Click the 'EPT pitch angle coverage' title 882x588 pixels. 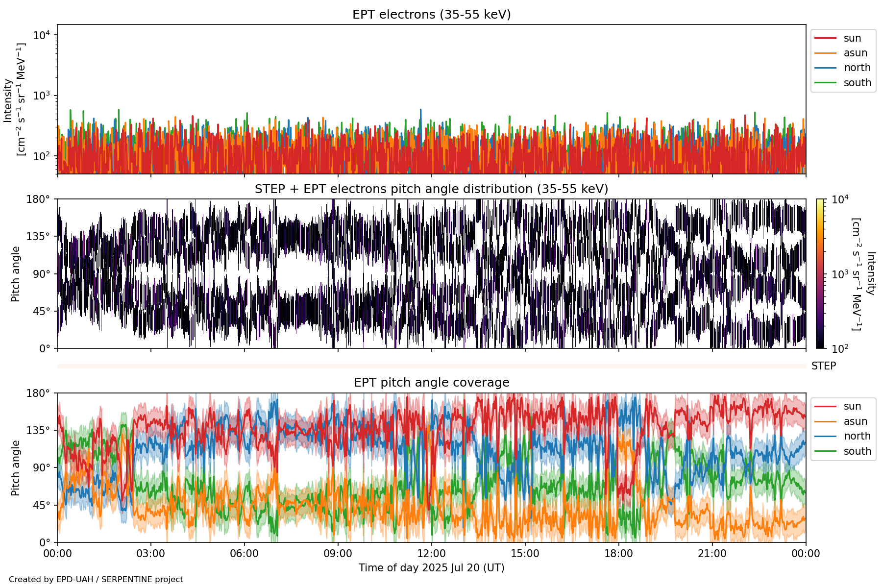point(431,383)
